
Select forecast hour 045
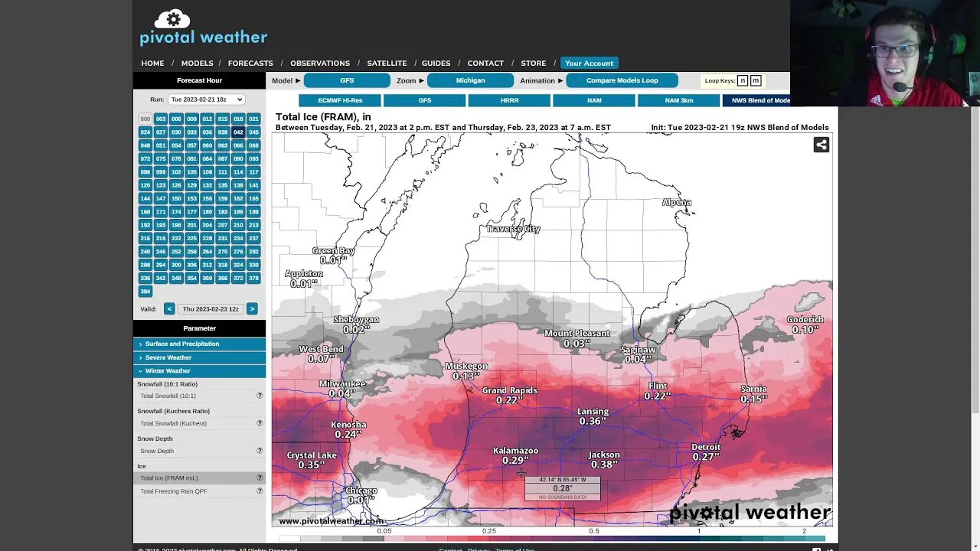tap(253, 132)
